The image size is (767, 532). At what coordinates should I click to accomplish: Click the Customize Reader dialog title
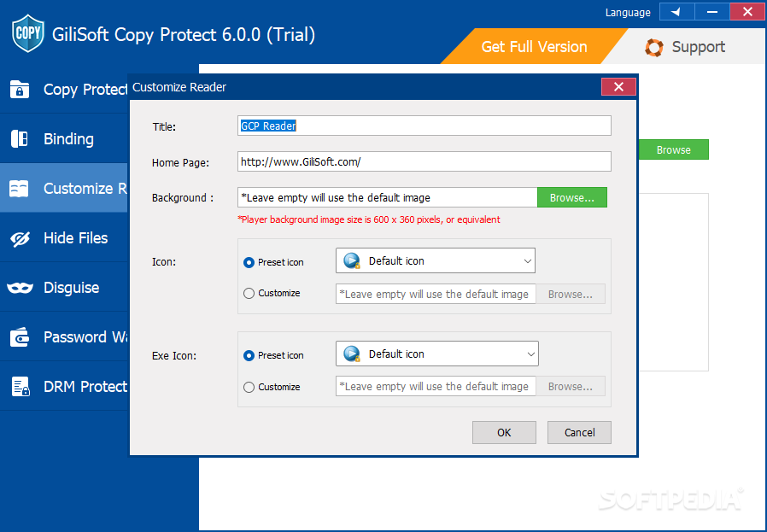pyautogui.click(x=179, y=87)
